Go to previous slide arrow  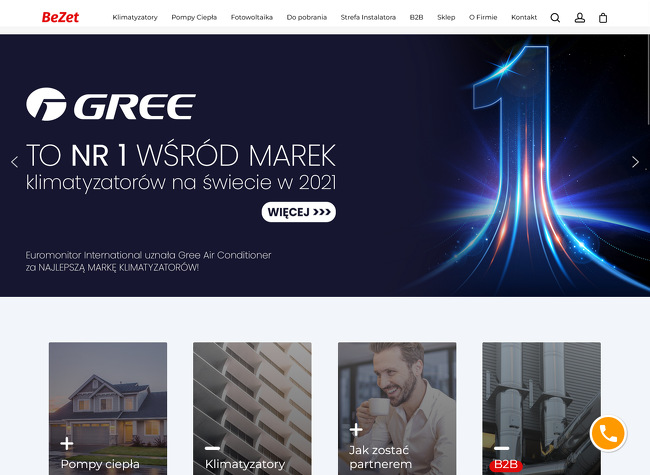tap(15, 162)
